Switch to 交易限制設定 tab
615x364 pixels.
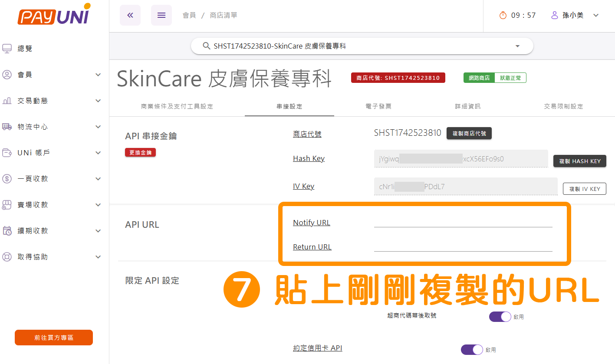[563, 106]
